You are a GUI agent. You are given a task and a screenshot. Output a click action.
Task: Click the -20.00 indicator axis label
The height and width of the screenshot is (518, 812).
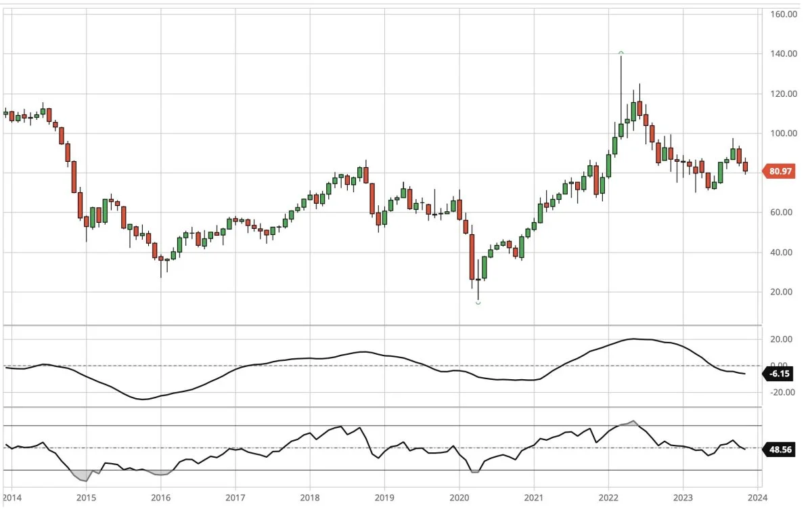(x=783, y=392)
